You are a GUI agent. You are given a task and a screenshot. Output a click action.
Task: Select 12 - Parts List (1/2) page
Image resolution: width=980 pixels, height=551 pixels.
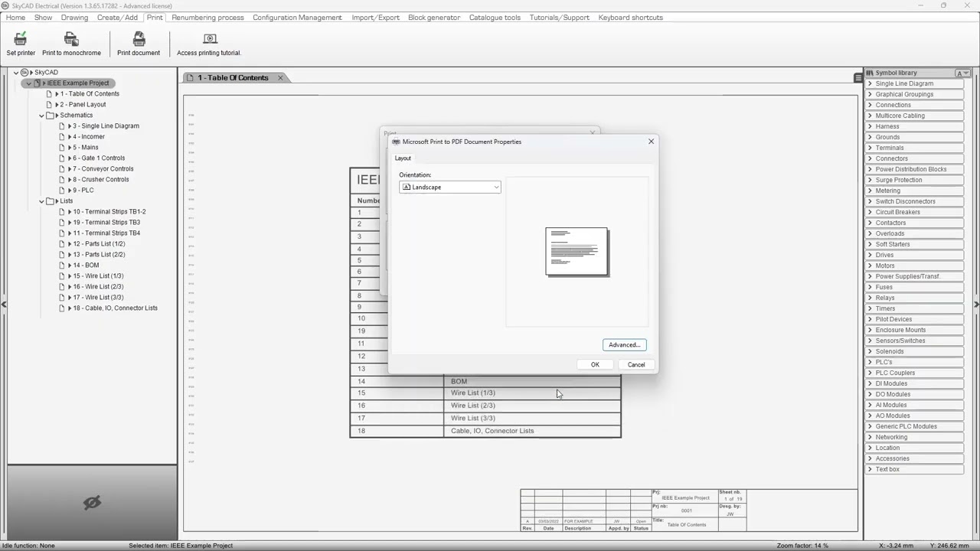[99, 244]
